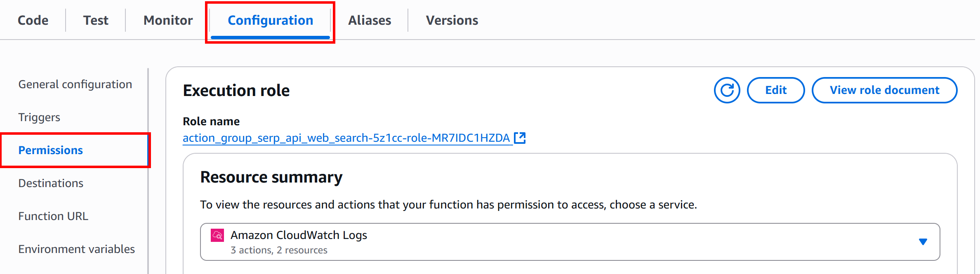Open the Permissions section
Viewport: 980px width, 274px height.
click(51, 150)
